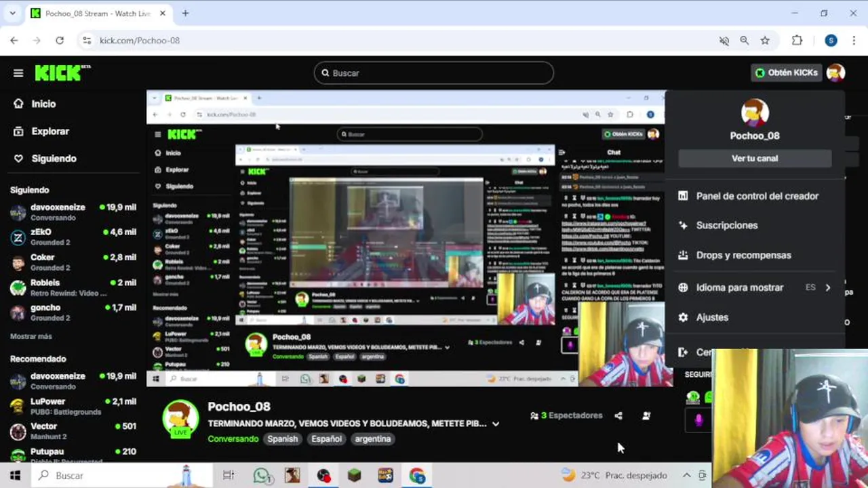Image resolution: width=868 pixels, height=488 pixels.
Task: Open Minecraft block icon in taskbar
Action: tap(354, 475)
